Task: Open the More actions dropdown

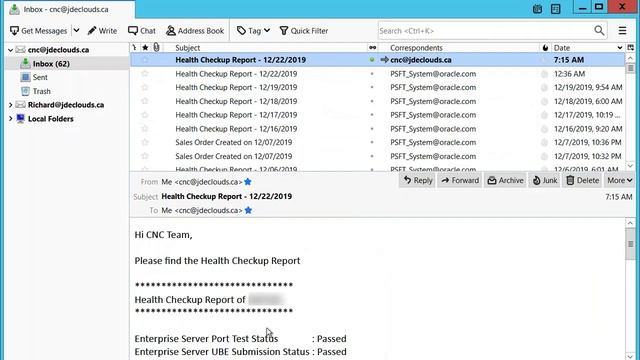Action: [619, 180]
